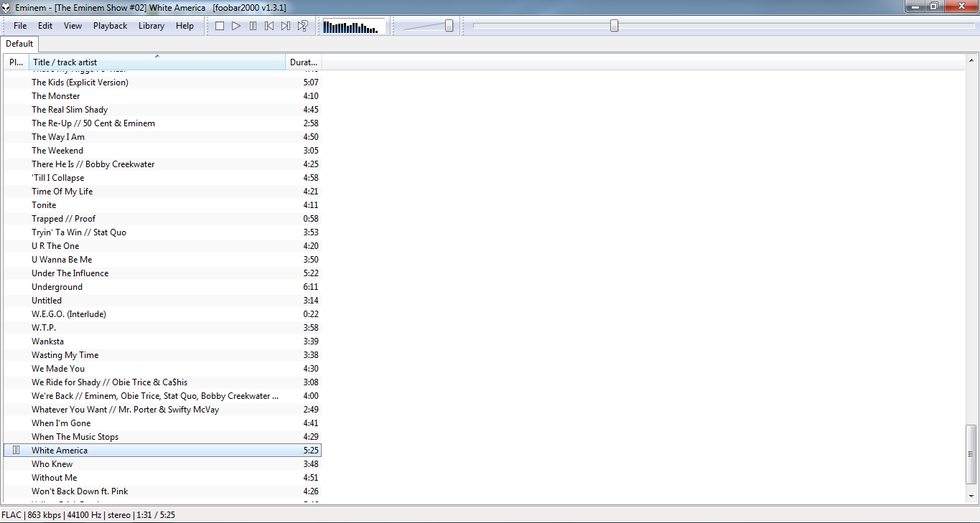Sort by the Title / track artist column
This screenshot has width=980, height=523.
pyautogui.click(x=157, y=62)
